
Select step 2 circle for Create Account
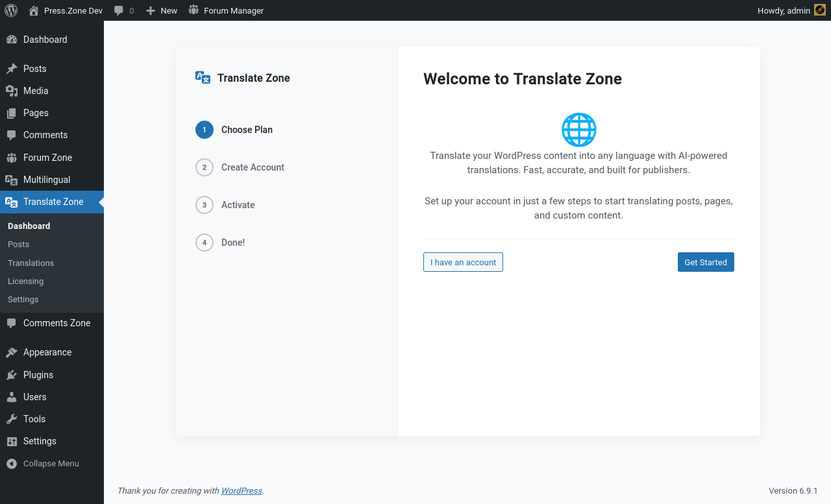[x=205, y=167]
